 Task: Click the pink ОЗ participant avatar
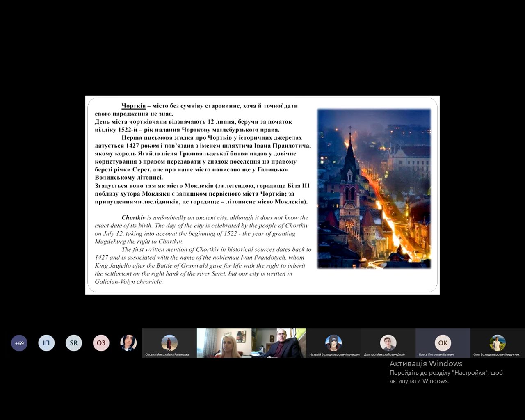click(101, 343)
